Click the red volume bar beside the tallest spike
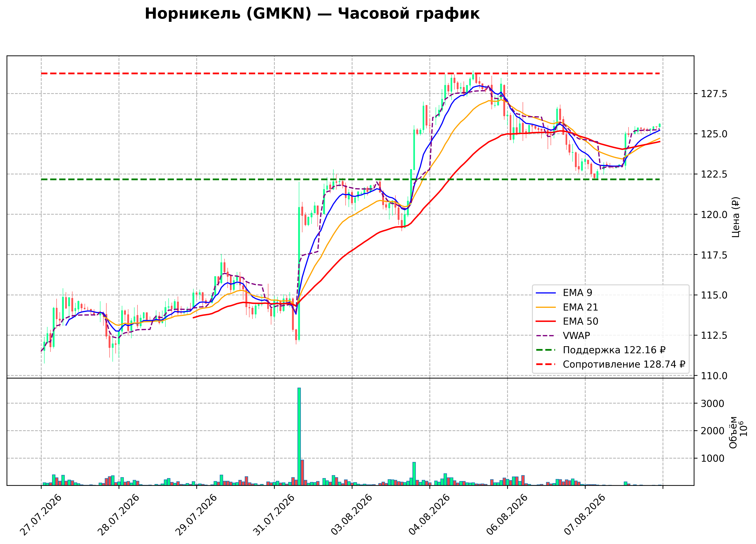 coord(302,473)
